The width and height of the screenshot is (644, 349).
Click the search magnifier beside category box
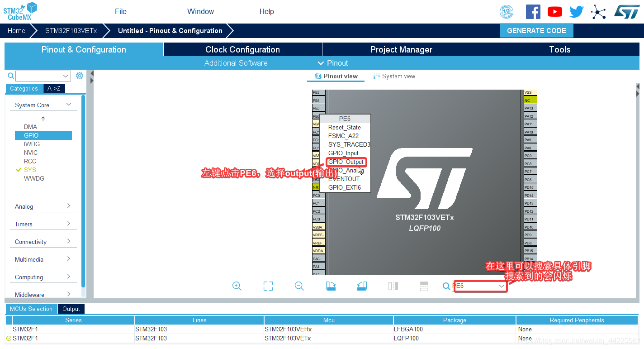coord(11,76)
